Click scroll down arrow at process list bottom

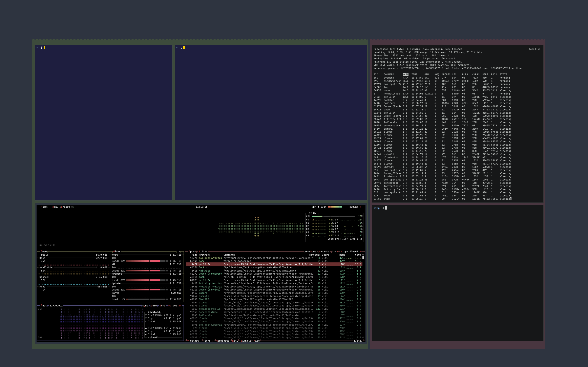pyautogui.click(x=363, y=337)
